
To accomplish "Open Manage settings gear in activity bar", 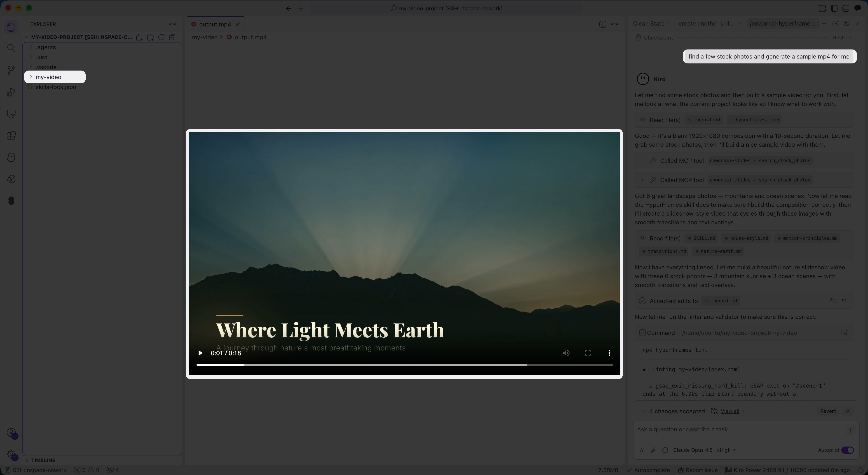I will tap(11, 454).
